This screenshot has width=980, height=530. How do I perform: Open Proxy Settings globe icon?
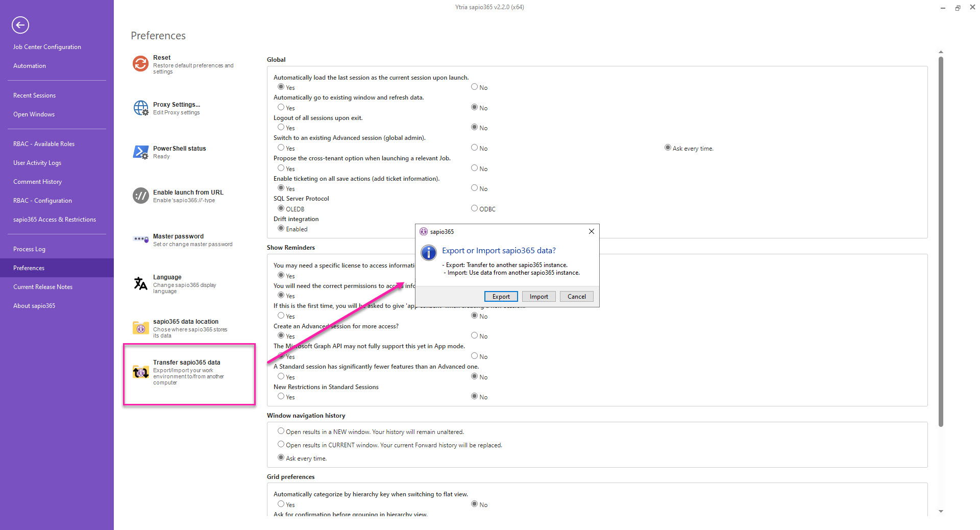click(x=141, y=108)
